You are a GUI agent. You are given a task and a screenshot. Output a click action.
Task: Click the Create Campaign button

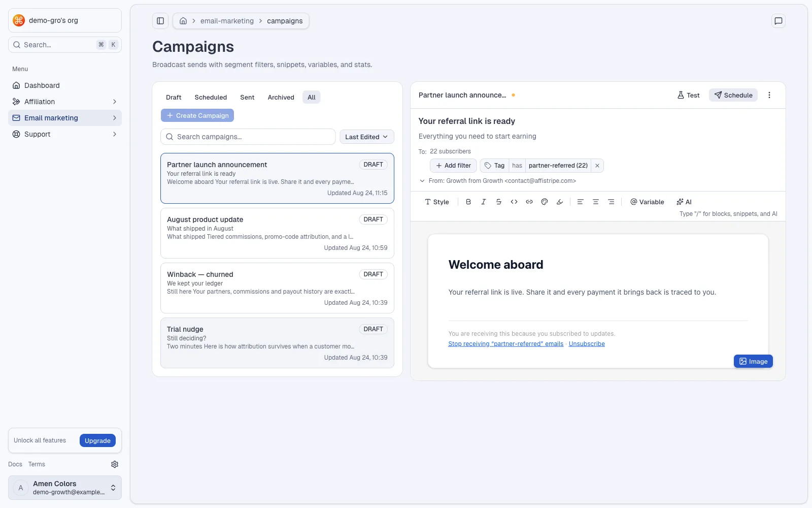pos(197,115)
